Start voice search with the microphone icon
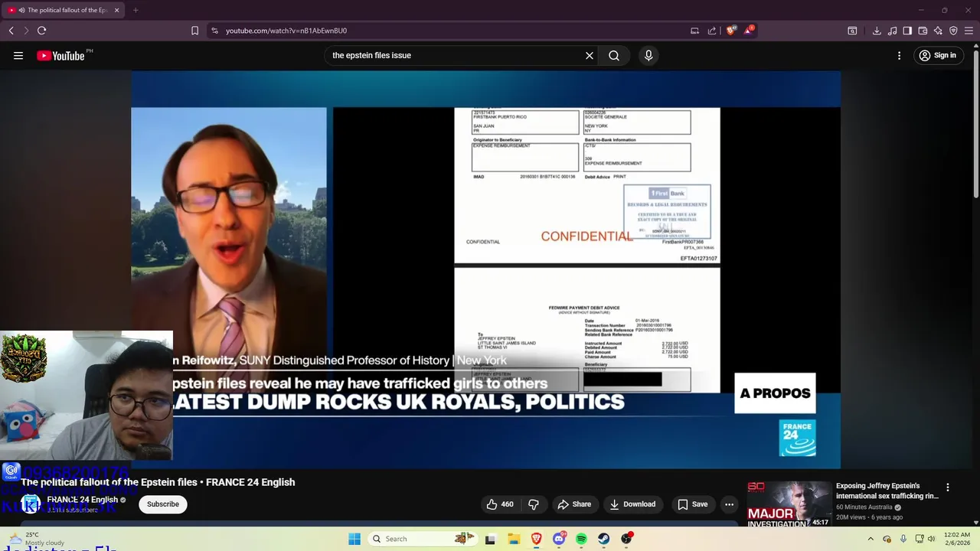 [648, 55]
